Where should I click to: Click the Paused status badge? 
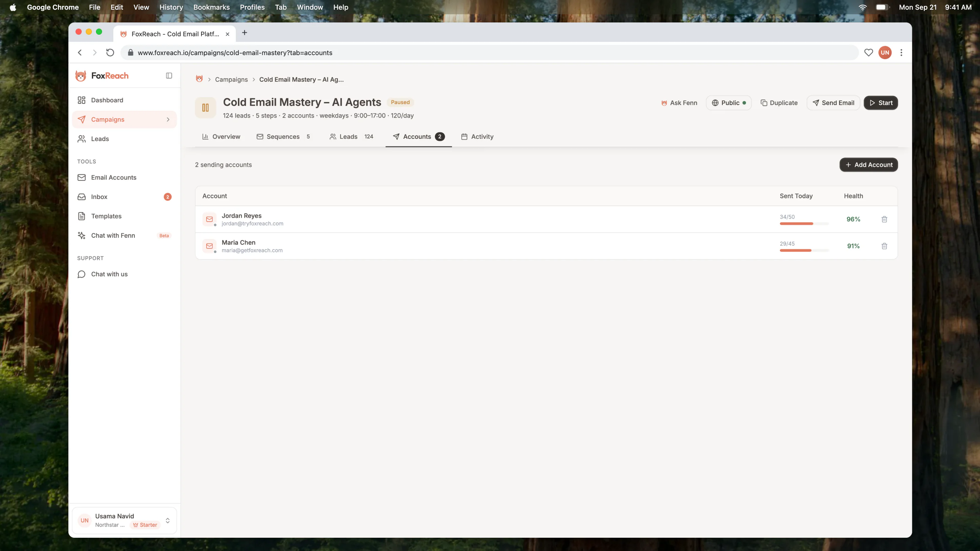[x=400, y=102]
